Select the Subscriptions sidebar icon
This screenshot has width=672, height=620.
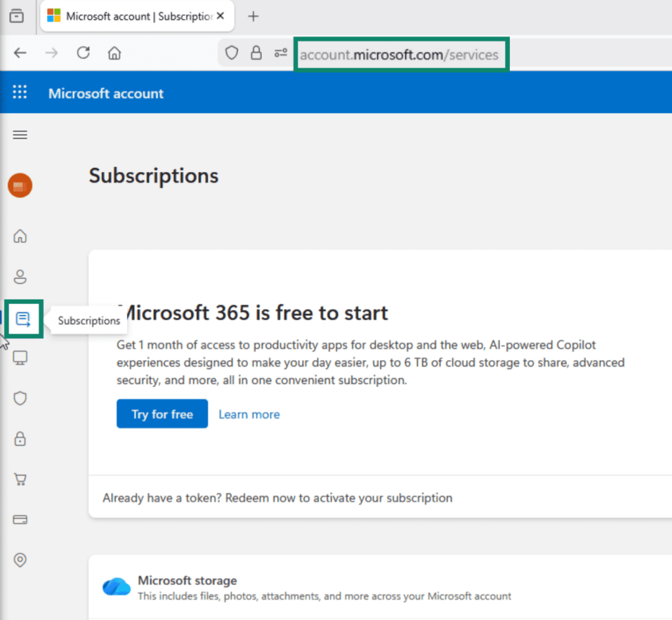coord(23,319)
